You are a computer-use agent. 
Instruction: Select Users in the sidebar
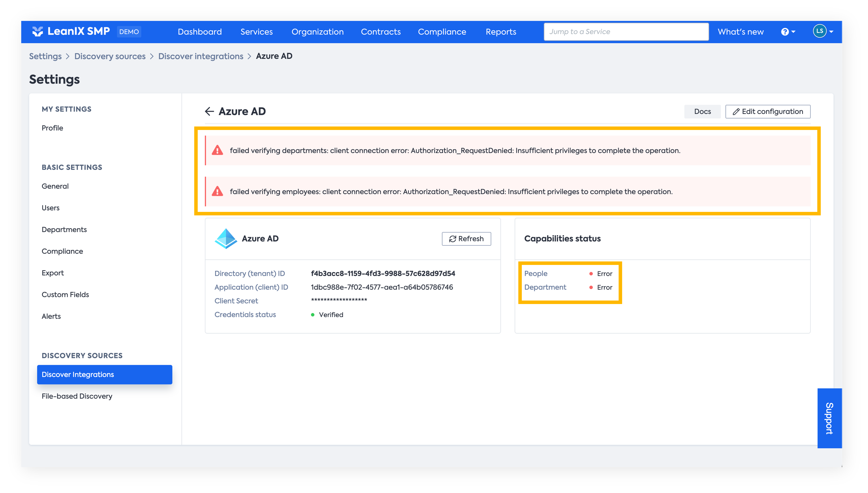tap(51, 208)
